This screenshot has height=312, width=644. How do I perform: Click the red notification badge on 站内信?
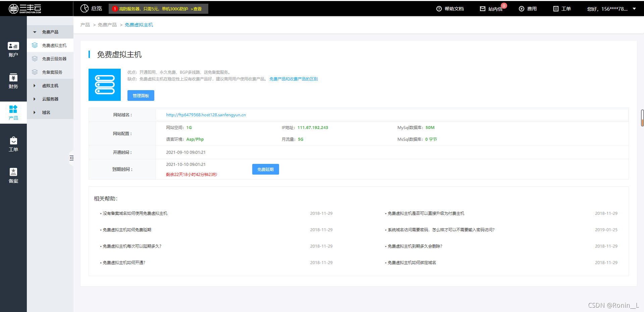pos(504,6)
